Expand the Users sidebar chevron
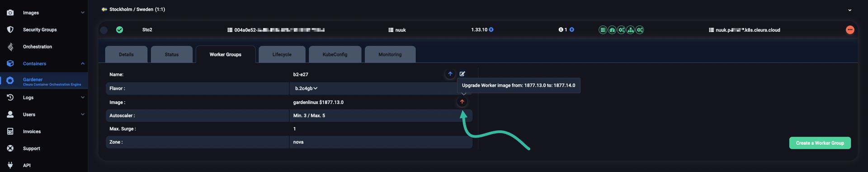This screenshot has width=868, height=172. coord(82,115)
